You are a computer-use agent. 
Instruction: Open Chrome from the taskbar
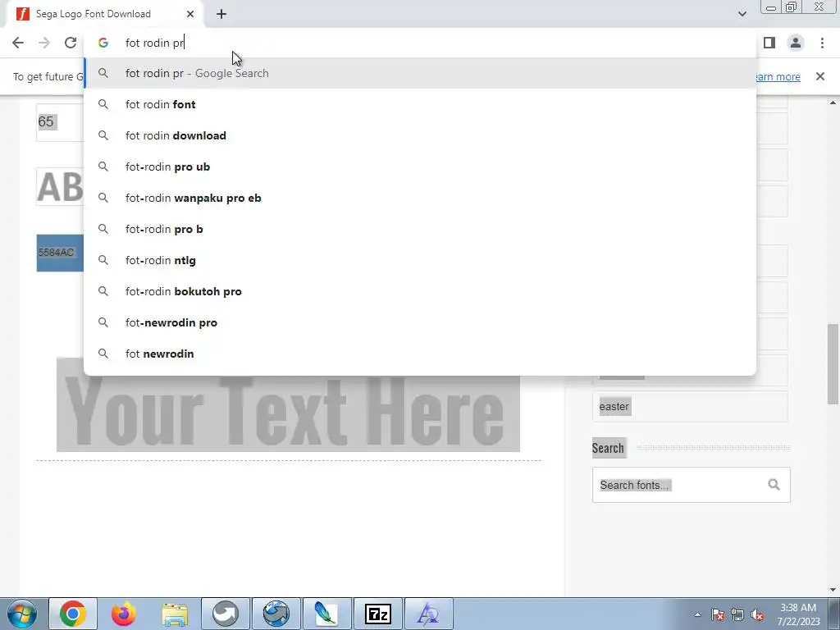(x=73, y=614)
